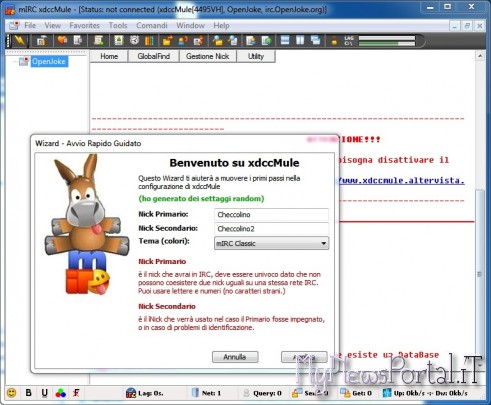Open the File menu
491x405 pixels.
[x=30, y=26]
